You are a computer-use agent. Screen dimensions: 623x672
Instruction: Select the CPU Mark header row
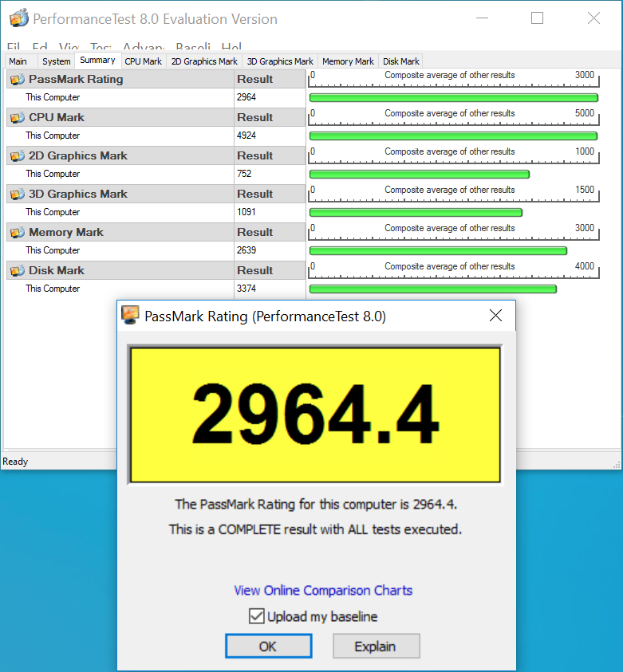tap(156, 117)
